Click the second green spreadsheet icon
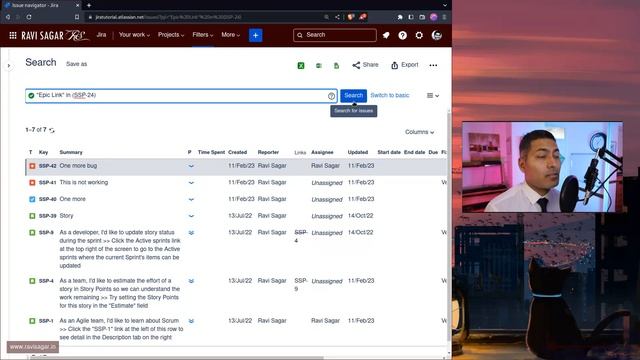 (x=319, y=65)
